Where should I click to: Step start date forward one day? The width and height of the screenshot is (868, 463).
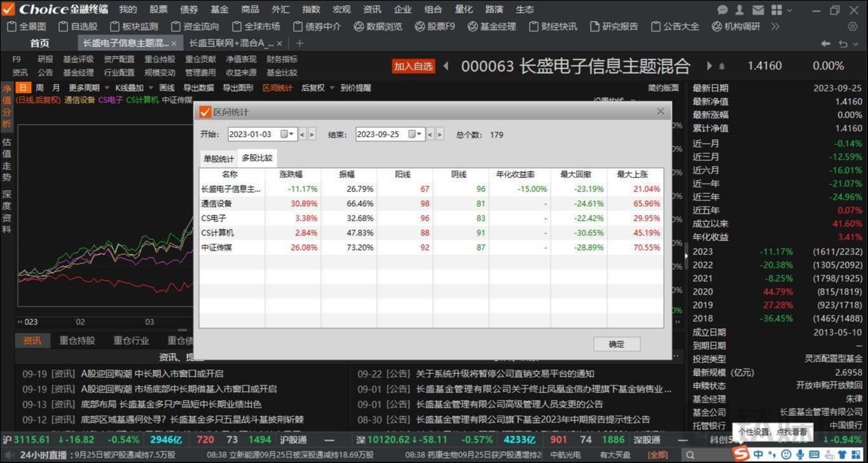312,134
